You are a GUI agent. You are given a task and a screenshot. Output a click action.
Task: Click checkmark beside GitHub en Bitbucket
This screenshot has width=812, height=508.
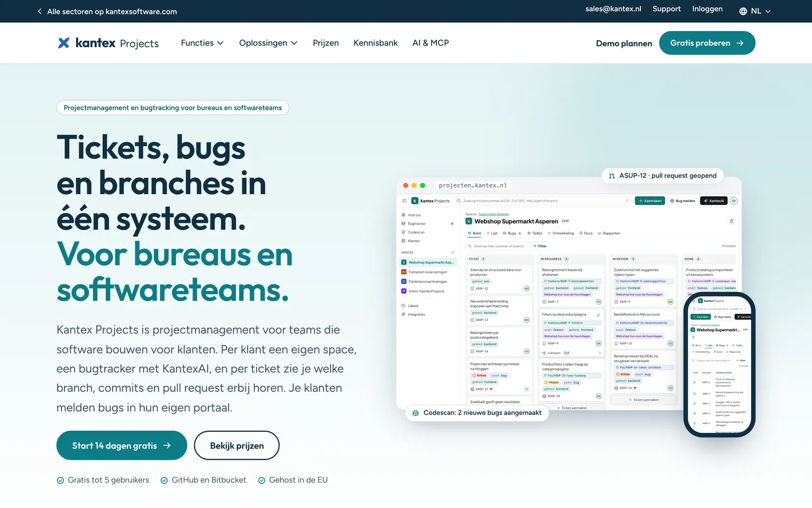[164, 481]
